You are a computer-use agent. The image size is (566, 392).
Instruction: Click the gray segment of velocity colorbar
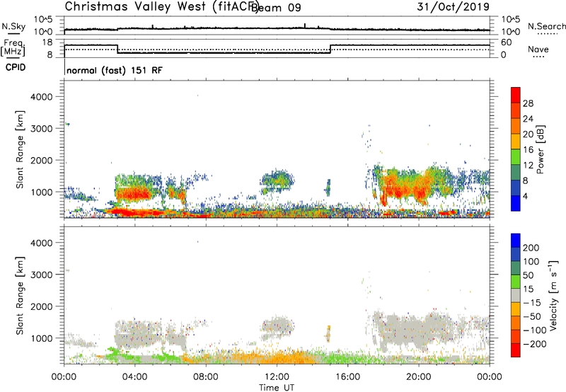pyautogui.click(x=516, y=295)
